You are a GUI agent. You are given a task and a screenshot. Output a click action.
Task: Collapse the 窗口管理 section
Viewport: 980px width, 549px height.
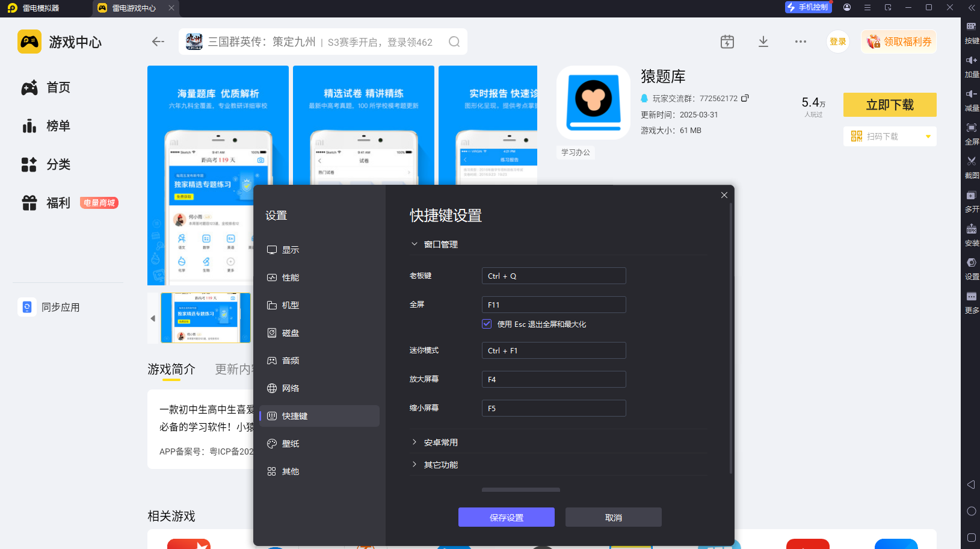tap(414, 244)
